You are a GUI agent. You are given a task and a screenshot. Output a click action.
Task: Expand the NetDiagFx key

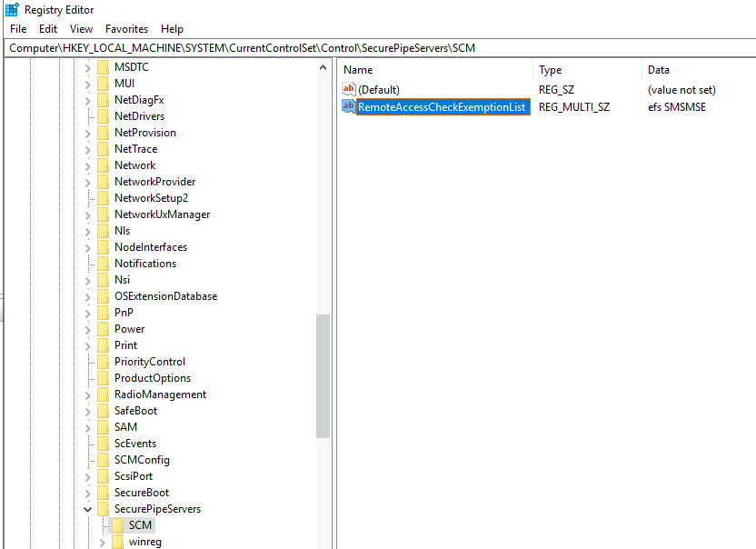point(88,101)
